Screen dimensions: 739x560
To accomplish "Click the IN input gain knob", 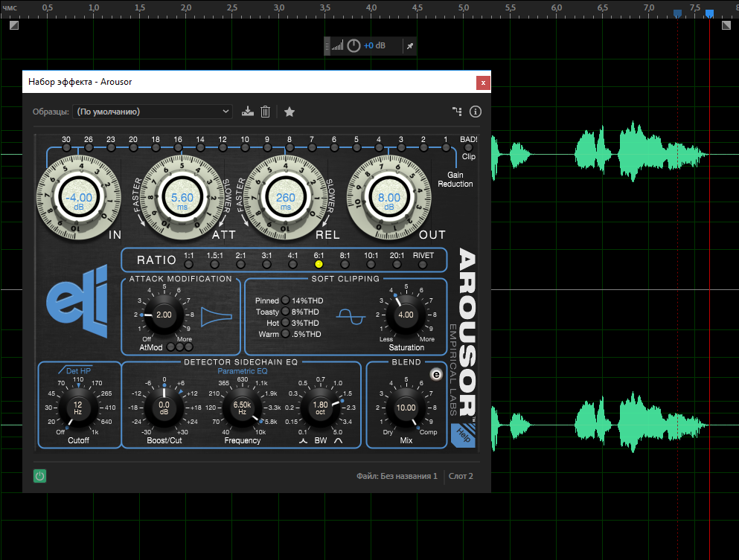I will coord(78,198).
